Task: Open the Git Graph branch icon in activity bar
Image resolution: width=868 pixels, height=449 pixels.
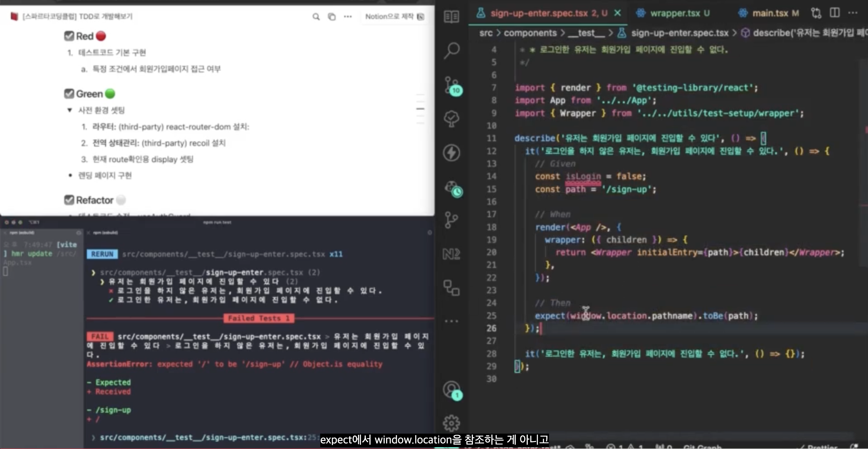Action: coord(452,220)
